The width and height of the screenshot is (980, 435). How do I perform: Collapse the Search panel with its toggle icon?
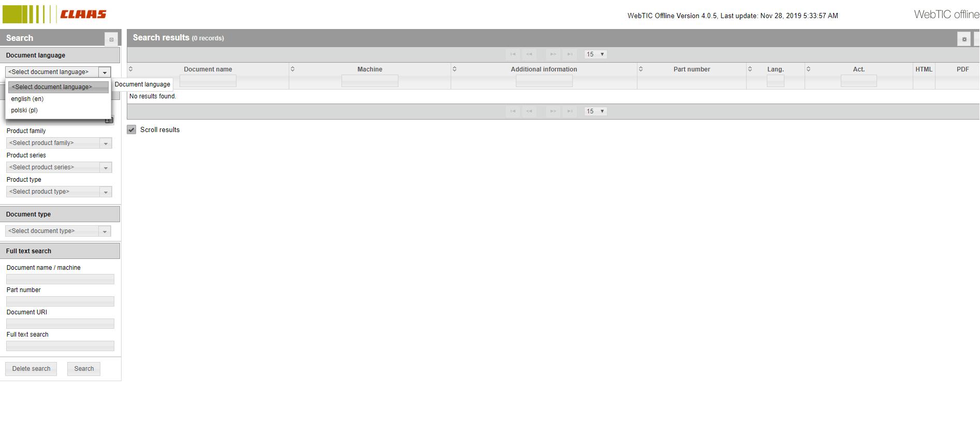click(x=111, y=39)
